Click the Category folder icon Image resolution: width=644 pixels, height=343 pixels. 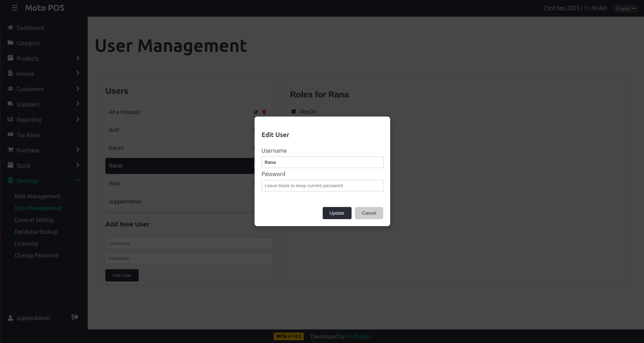click(x=10, y=43)
